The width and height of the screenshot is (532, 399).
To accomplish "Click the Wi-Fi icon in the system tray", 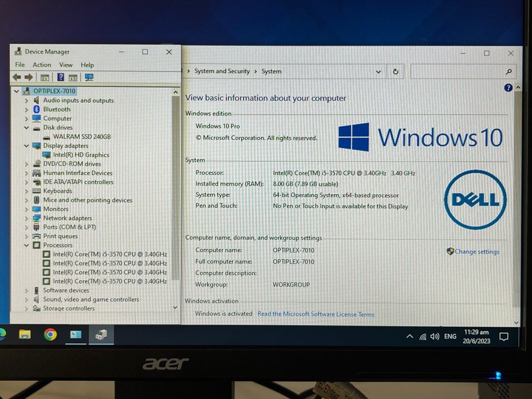I will click(x=422, y=336).
